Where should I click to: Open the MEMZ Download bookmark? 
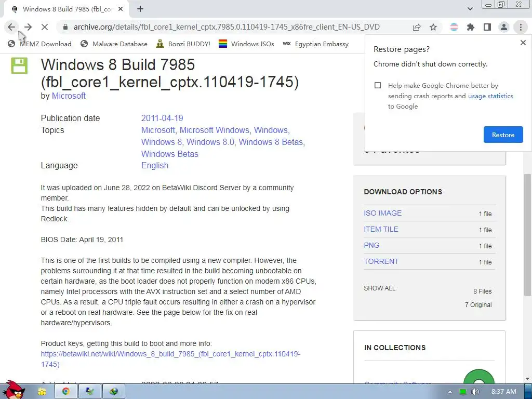pos(39,44)
